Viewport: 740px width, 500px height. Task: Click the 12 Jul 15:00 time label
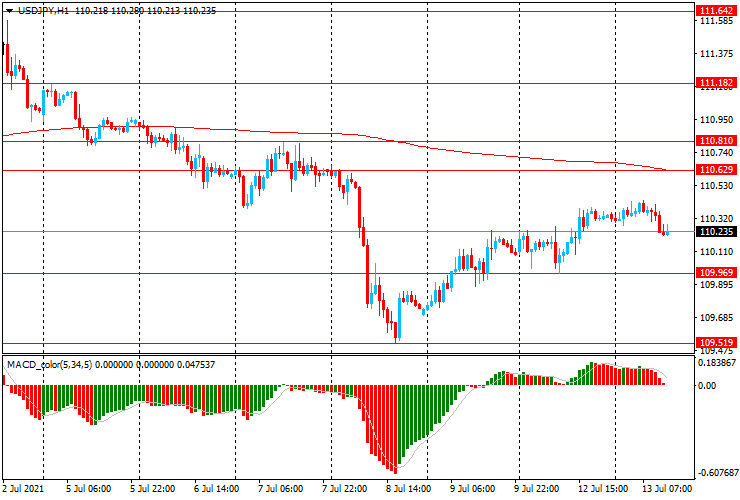tap(602, 488)
